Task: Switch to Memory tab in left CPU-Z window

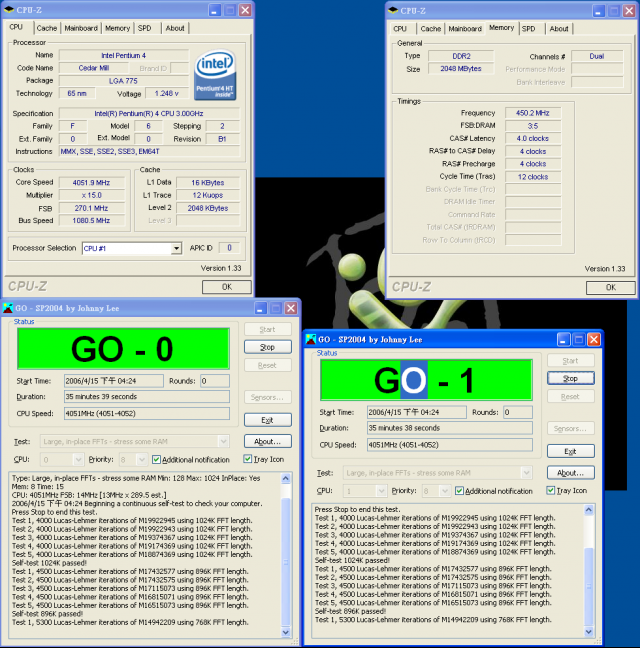Action: (x=117, y=28)
